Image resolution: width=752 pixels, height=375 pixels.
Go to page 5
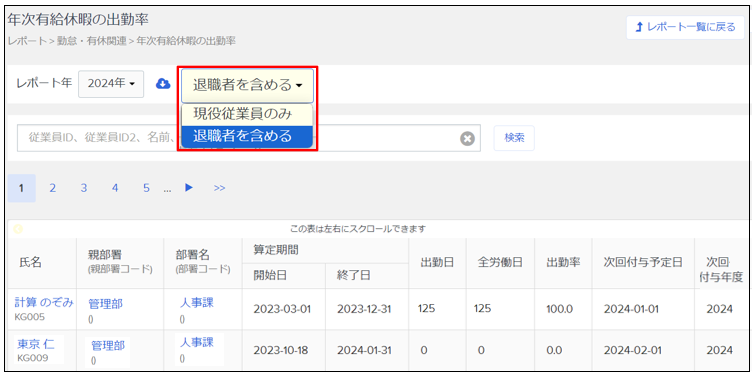(146, 188)
